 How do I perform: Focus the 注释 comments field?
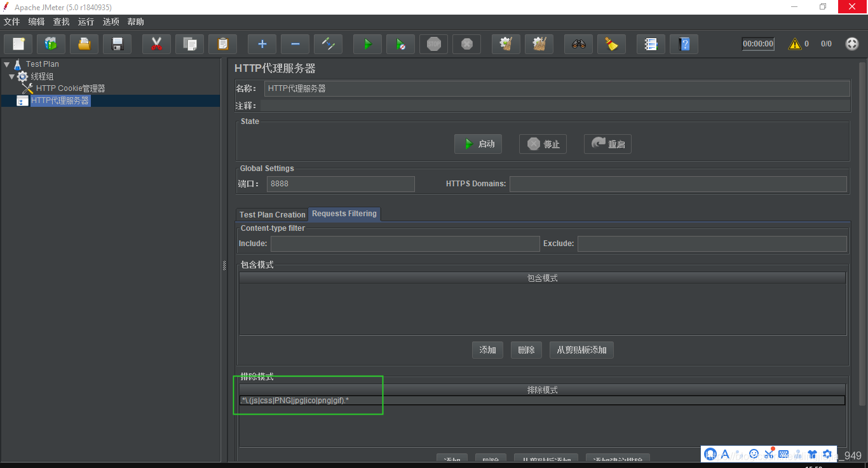pos(555,106)
